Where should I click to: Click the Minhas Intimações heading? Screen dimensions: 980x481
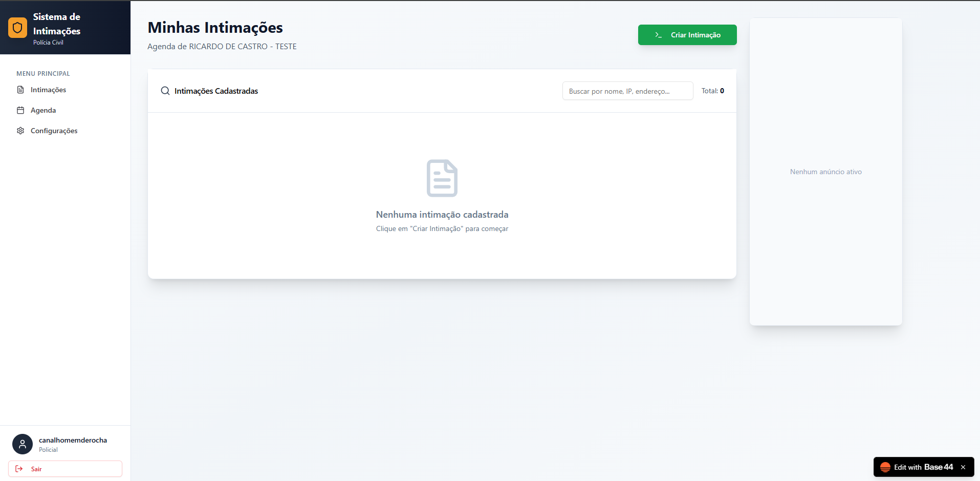[215, 28]
